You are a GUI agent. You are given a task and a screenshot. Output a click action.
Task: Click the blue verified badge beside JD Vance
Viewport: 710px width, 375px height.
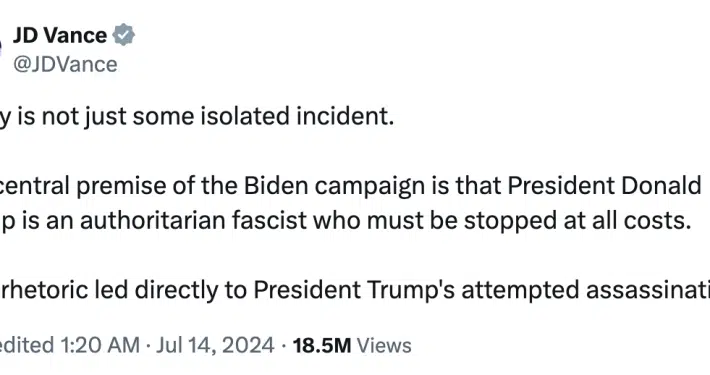pos(124,35)
